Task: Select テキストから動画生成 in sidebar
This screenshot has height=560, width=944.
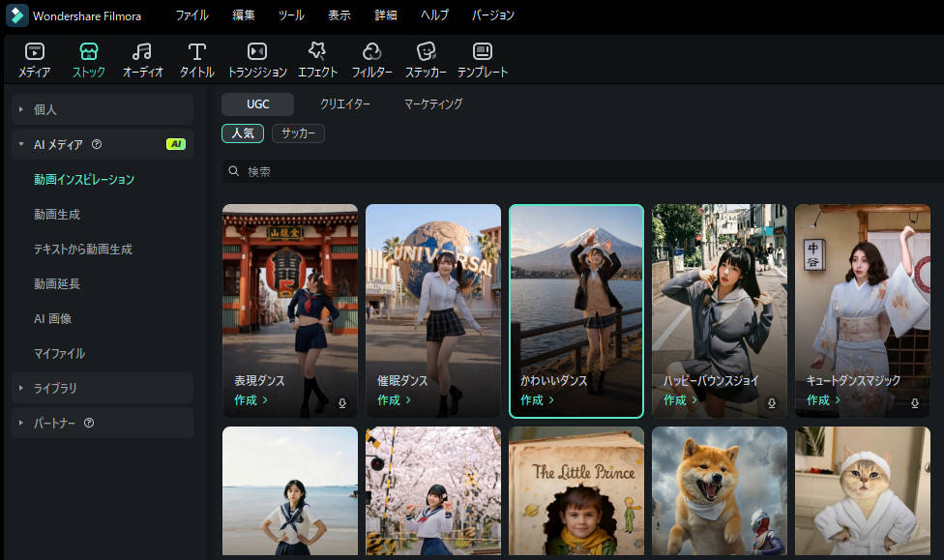Action: pyautogui.click(x=83, y=250)
